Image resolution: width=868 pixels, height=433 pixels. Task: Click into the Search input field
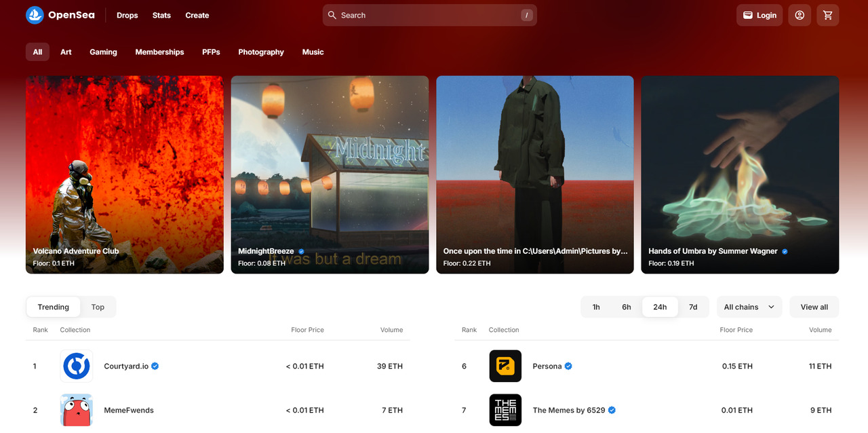pos(429,15)
